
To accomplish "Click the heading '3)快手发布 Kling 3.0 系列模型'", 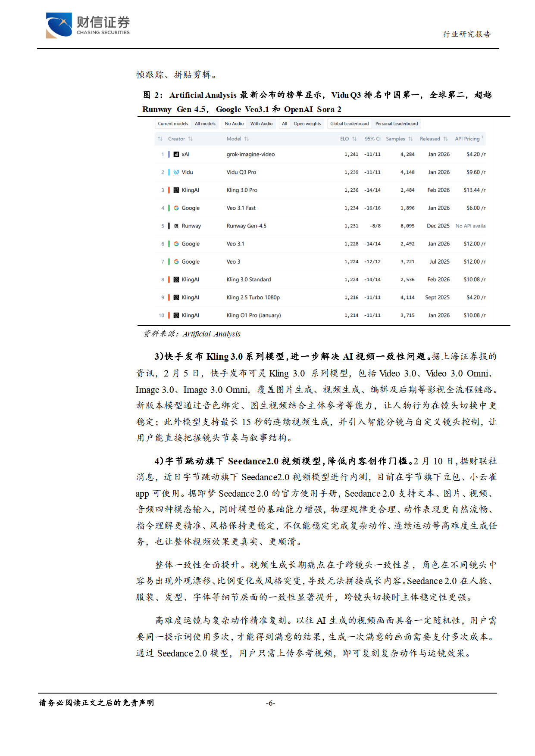I will 220,357.
